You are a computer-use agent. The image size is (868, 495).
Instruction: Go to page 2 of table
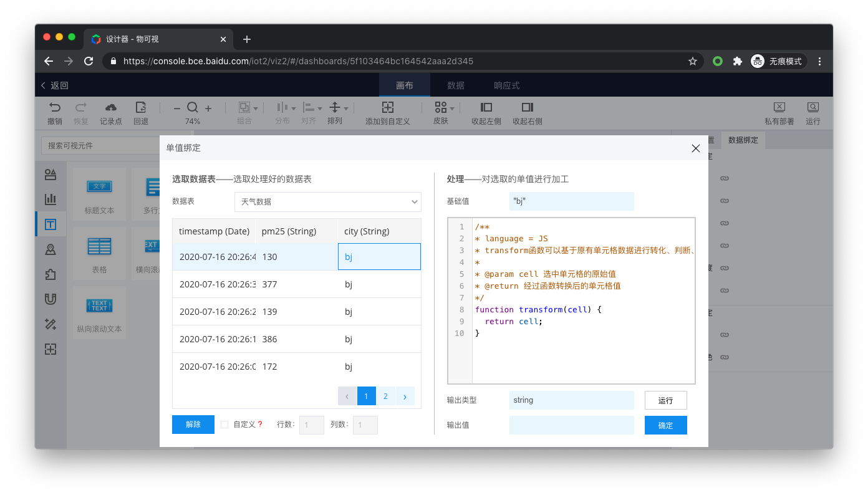tap(385, 396)
